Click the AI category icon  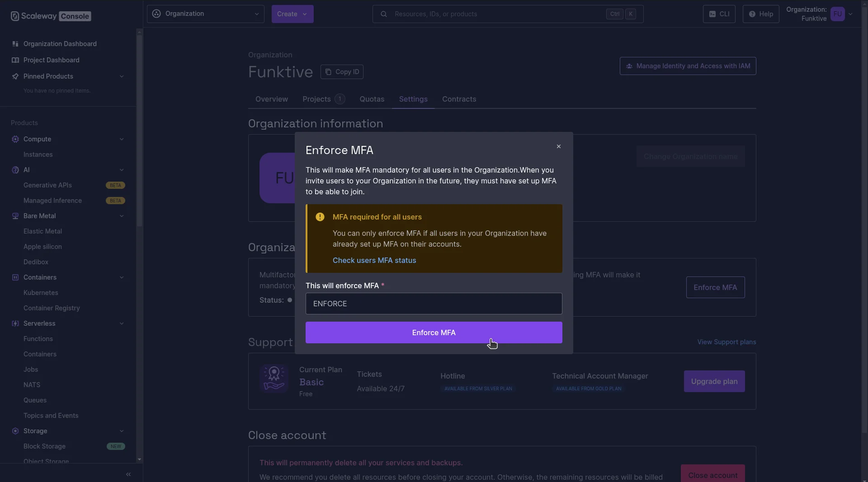pyautogui.click(x=15, y=170)
